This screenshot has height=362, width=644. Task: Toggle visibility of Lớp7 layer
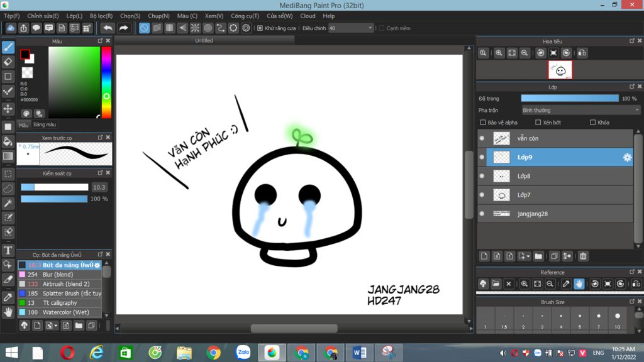pyautogui.click(x=482, y=195)
